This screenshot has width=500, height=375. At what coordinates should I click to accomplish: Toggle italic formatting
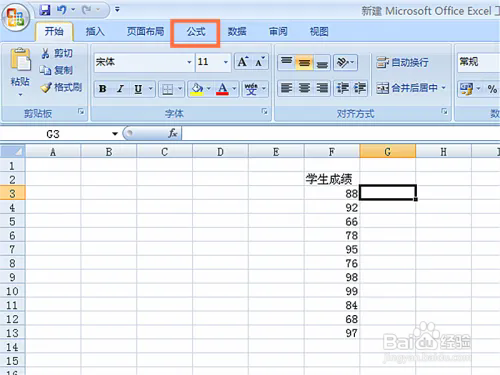pos(120,89)
